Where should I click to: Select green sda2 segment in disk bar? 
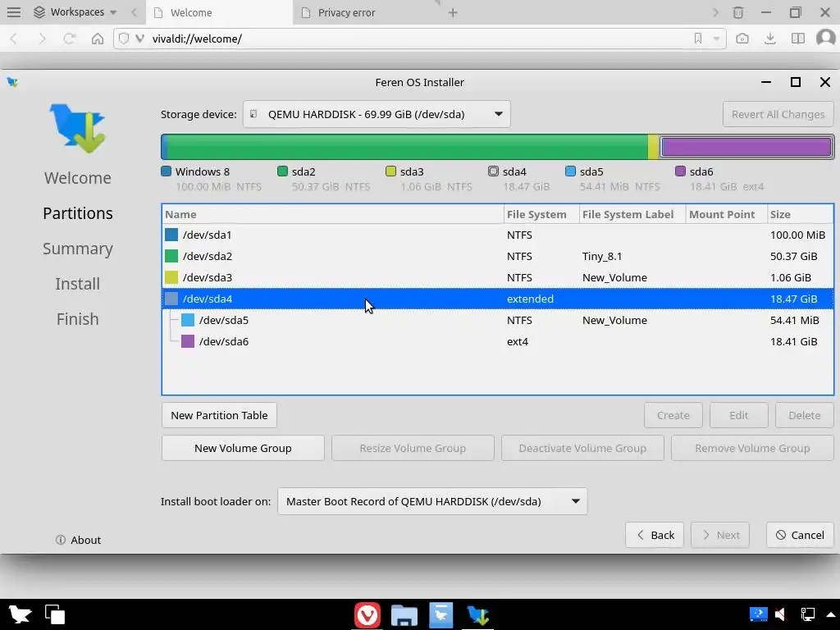pos(407,147)
